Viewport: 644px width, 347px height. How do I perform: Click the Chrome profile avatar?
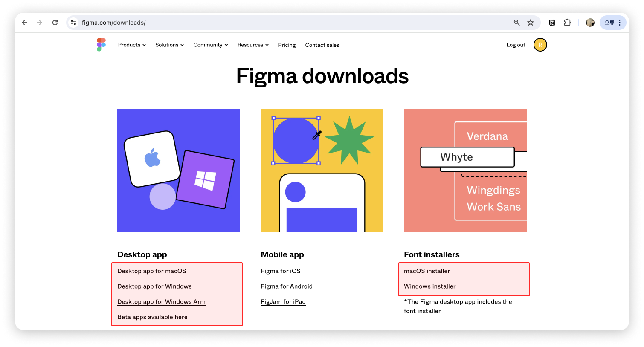coord(590,23)
